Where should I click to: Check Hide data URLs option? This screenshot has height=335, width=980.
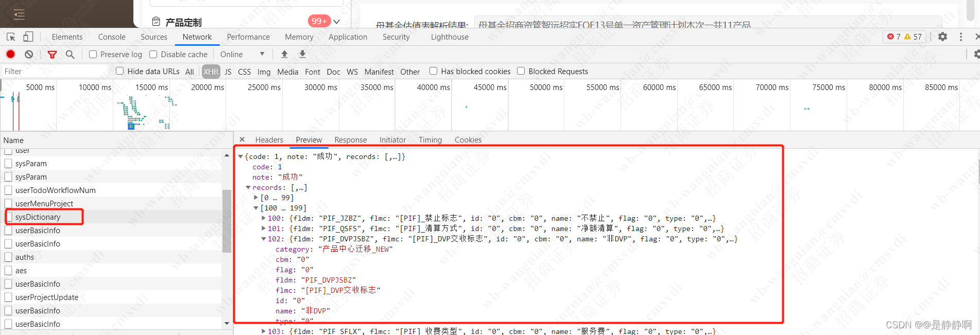coord(119,71)
